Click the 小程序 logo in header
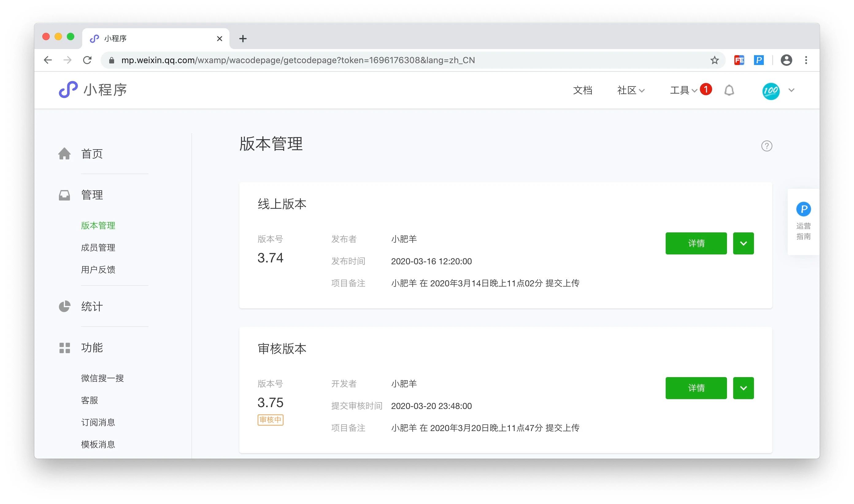 93,90
